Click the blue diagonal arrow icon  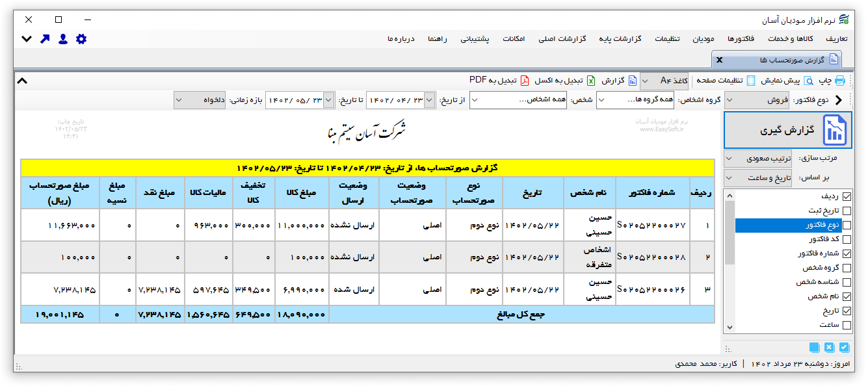pos(45,39)
